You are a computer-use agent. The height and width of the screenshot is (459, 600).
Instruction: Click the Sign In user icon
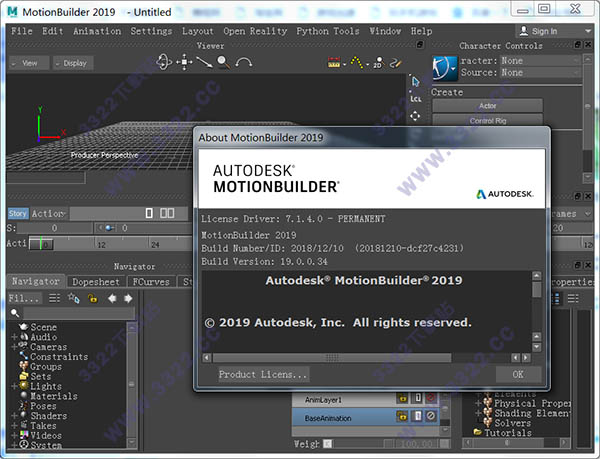click(524, 31)
